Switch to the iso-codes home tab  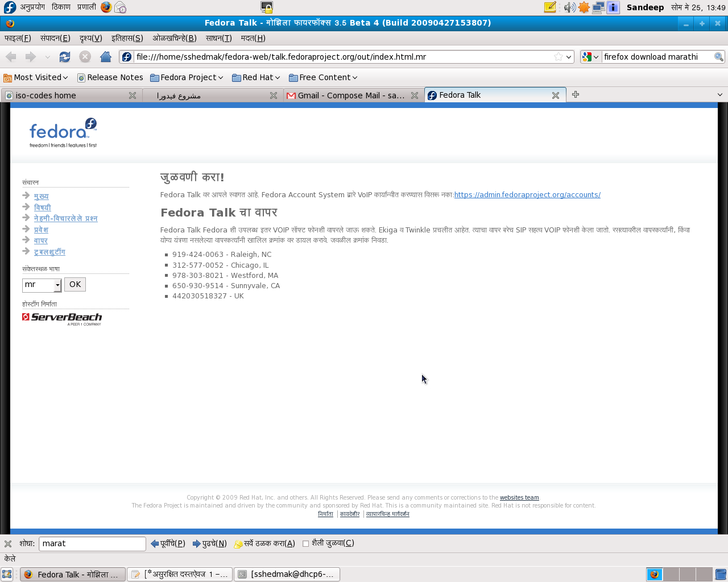click(x=71, y=95)
